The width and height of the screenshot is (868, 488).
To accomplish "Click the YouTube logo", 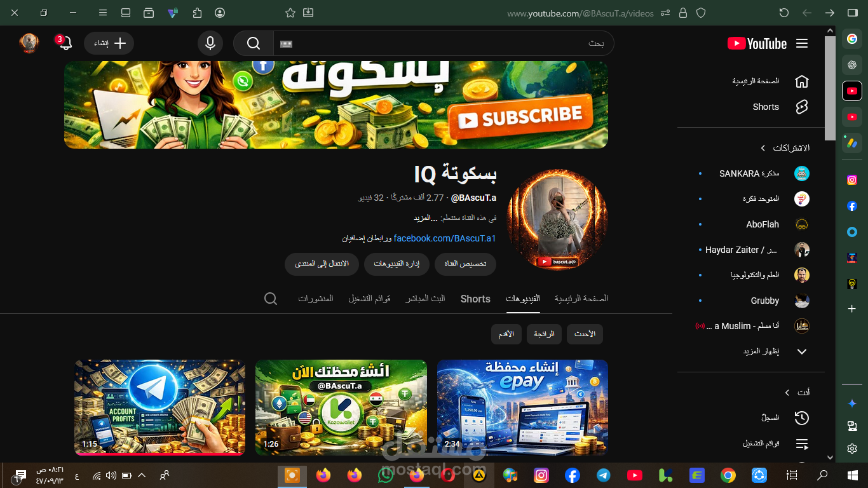I will pyautogui.click(x=757, y=44).
